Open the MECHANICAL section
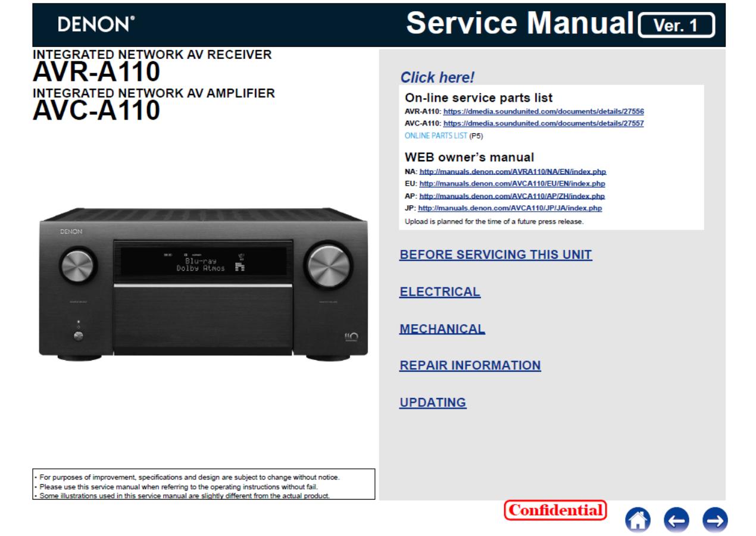 [x=442, y=329]
